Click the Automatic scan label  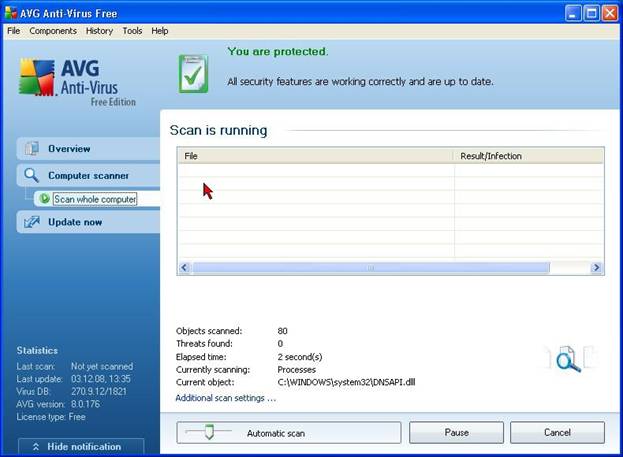276,433
